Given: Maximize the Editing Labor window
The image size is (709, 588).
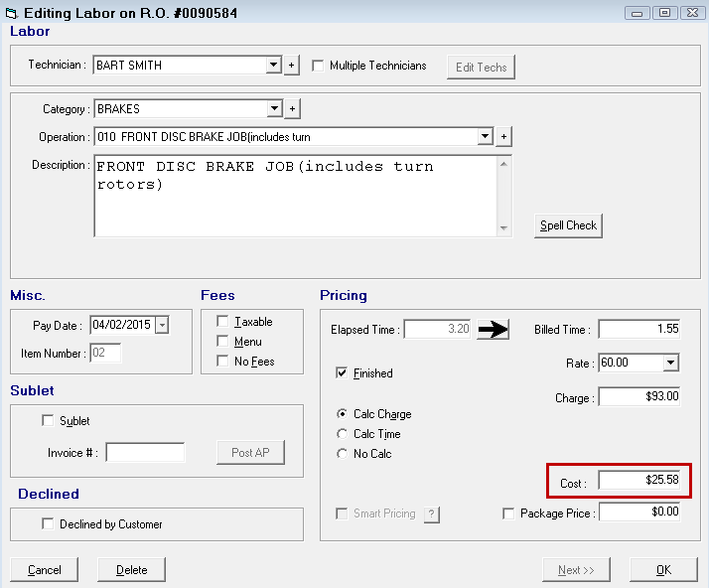Looking at the screenshot, I should (664, 13).
